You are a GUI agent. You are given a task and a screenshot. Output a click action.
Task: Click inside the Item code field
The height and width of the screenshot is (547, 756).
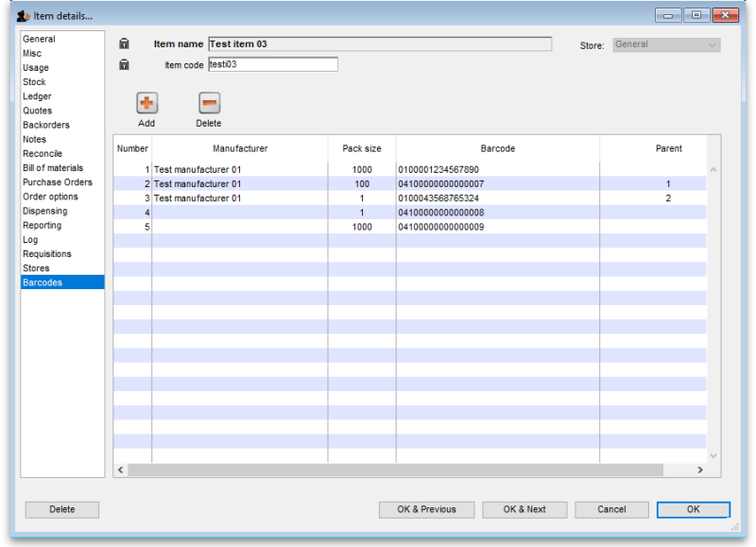click(x=273, y=64)
